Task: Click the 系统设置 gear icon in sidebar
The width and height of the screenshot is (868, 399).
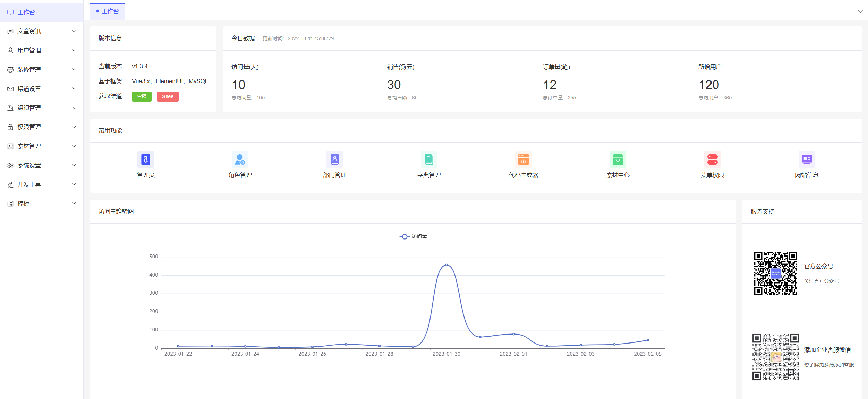Action: pyautogui.click(x=10, y=165)
